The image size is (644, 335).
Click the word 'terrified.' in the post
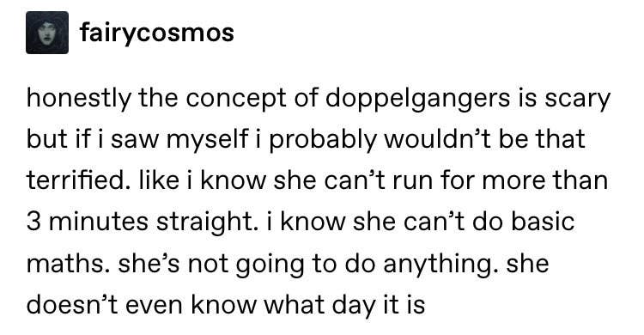coord(76,180)
